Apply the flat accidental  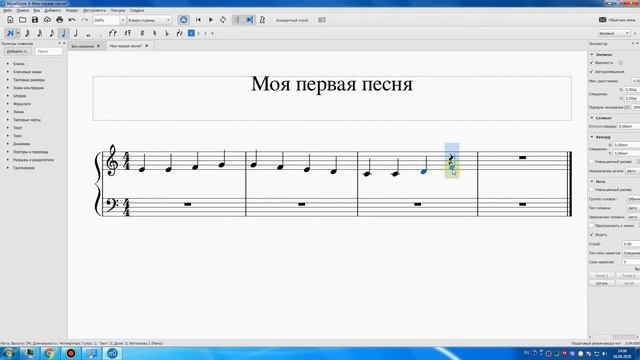(x=167, y=33)
